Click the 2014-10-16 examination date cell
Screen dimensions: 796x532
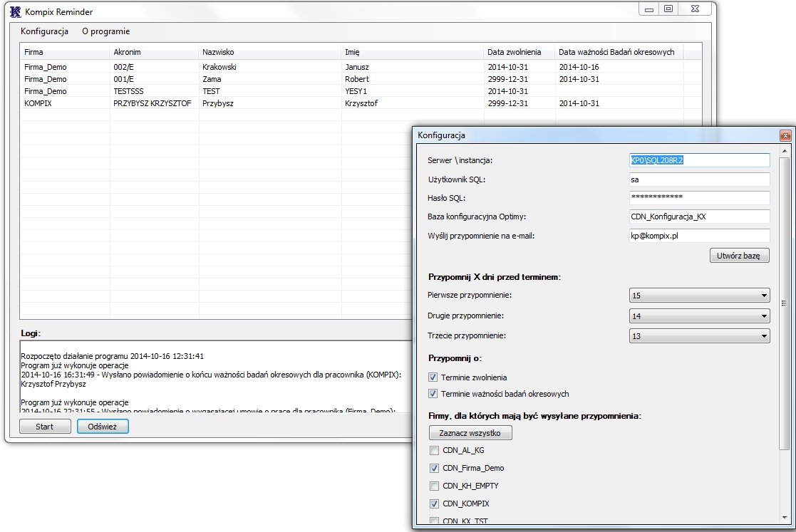click(x=579, y=67)
